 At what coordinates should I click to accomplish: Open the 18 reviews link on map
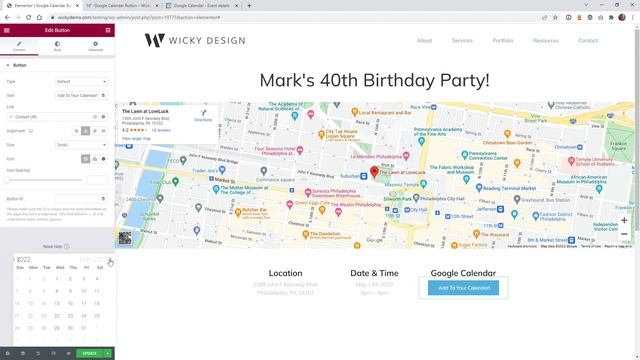pyautogui.click(x=161, y=130)
